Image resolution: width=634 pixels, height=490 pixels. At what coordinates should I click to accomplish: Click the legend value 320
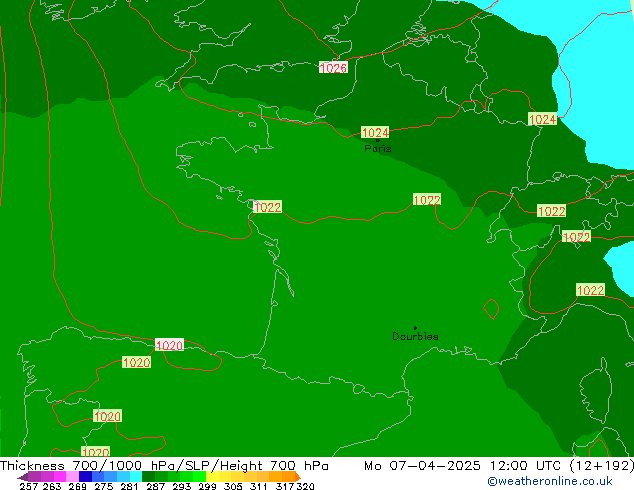(x=305, y=486)
